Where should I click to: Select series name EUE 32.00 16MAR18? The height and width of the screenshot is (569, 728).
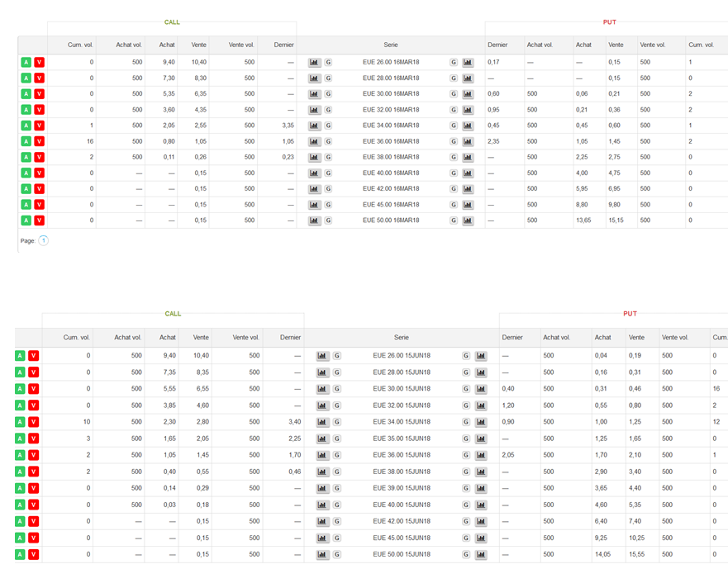391,110
